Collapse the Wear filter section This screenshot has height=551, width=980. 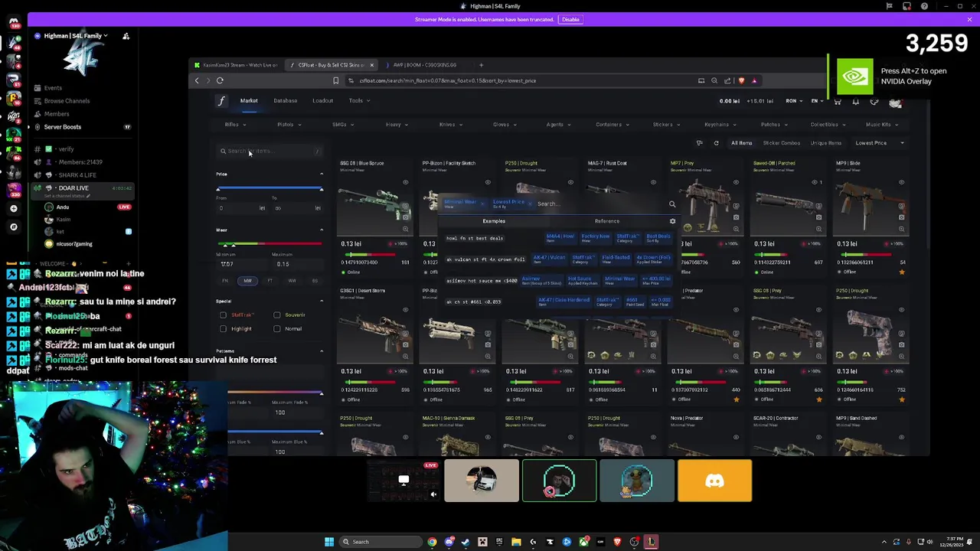pos(322,230)
